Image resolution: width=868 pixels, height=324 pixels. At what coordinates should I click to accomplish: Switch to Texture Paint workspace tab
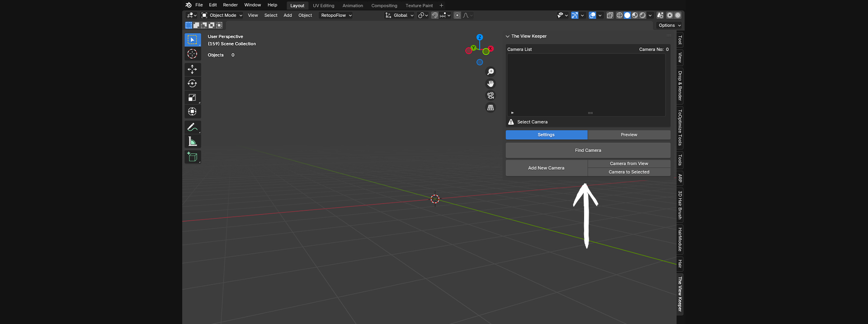click(419, 5)
